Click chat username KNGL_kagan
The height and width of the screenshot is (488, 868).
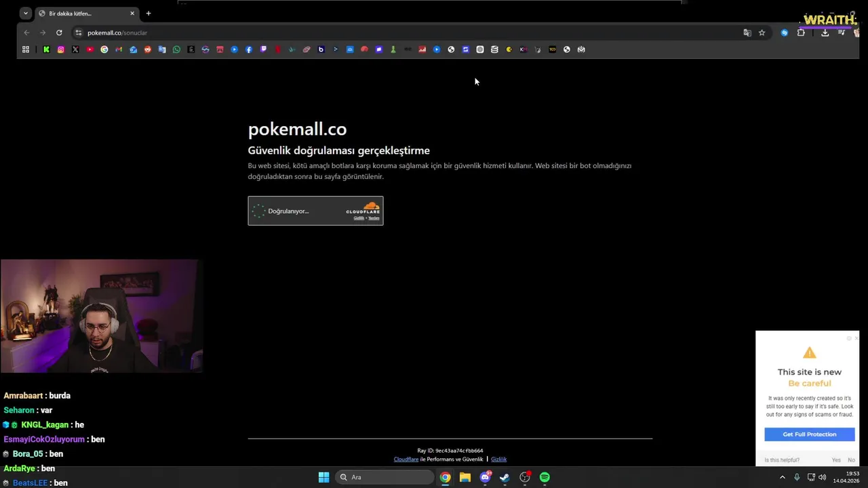[45, 425]
